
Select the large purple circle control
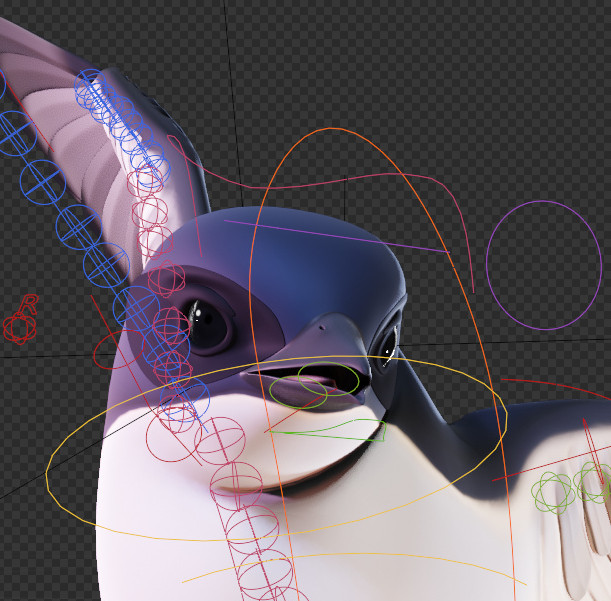(544, 265)
